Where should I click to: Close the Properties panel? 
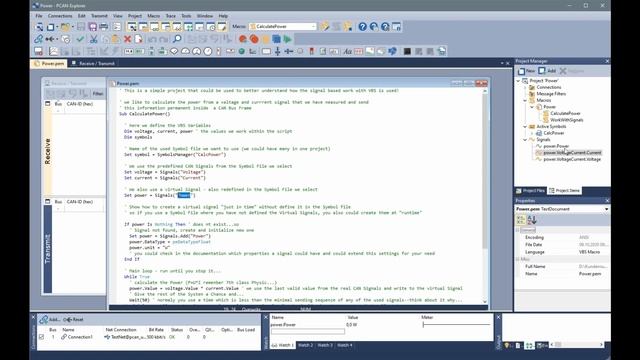(x=607, y=201)
